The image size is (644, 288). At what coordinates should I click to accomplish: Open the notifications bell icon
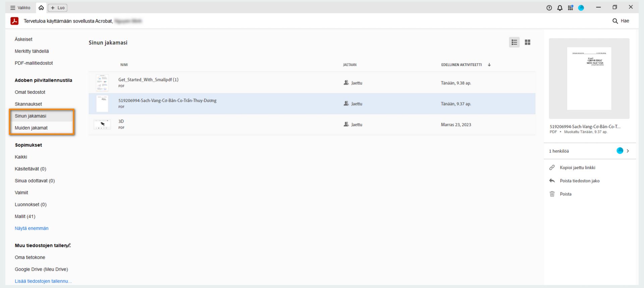560,8
